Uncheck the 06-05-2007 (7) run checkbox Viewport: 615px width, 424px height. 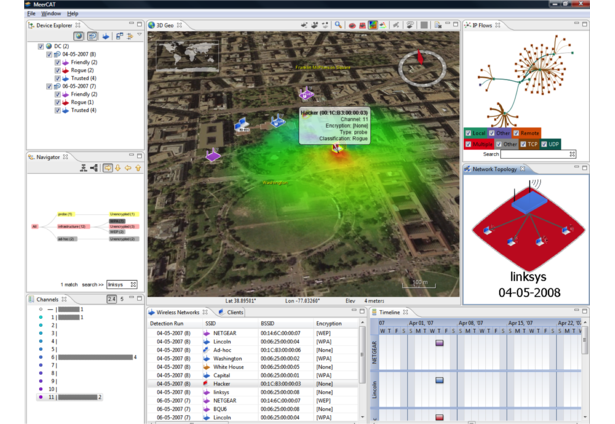(x=49, y=86)
